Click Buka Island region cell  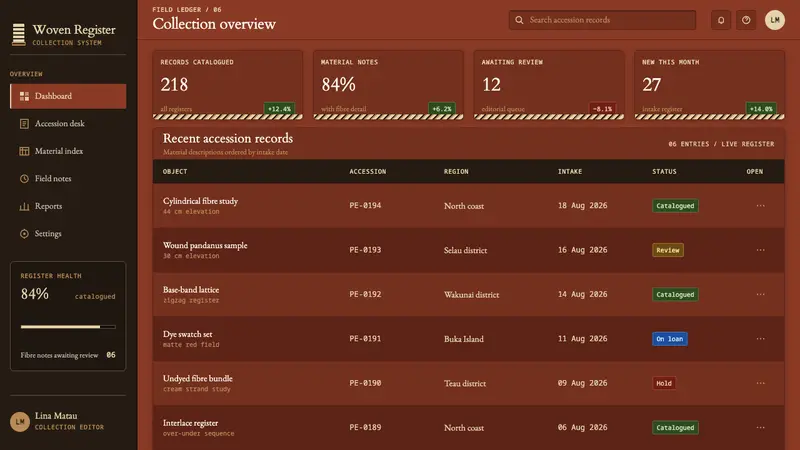(464, 339)
